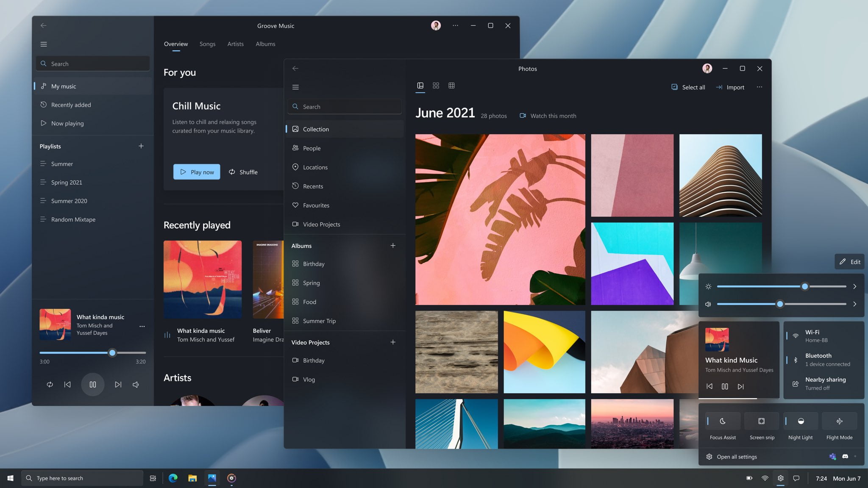The height and width of the screenshot is (488, 868).
Task: Select the Summer Trip album in Photos
Action: pyautogui.click(x=319, y=321)
